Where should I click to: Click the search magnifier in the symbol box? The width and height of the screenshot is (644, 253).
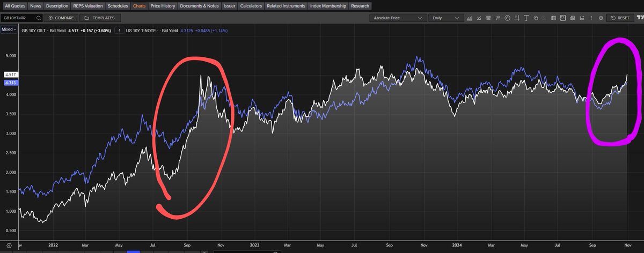[39, 18]
